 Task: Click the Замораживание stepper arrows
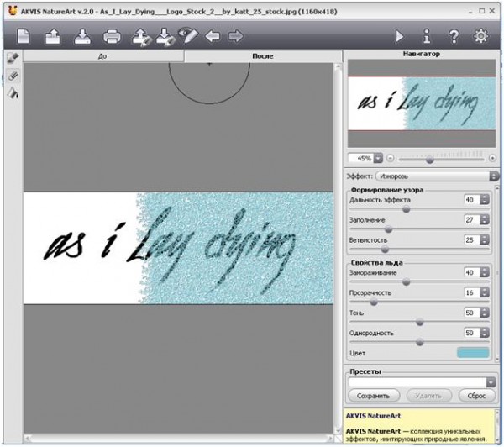[x=485, y=272]
